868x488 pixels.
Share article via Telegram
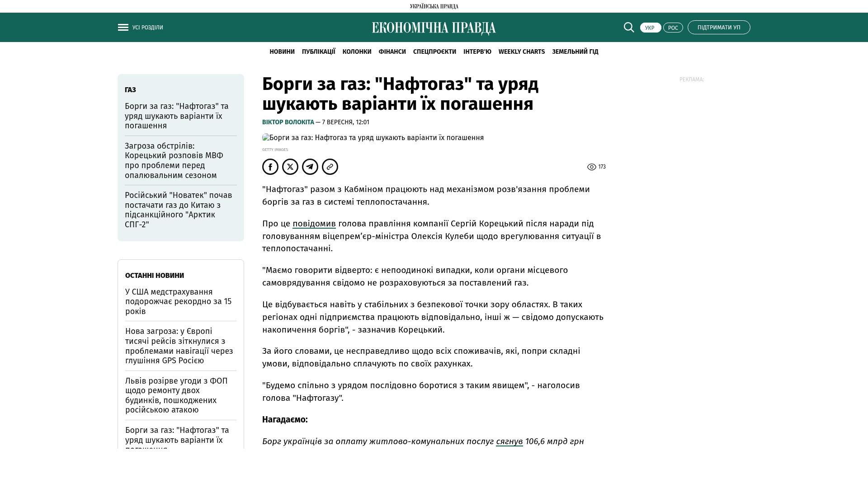tap(310, 167)
